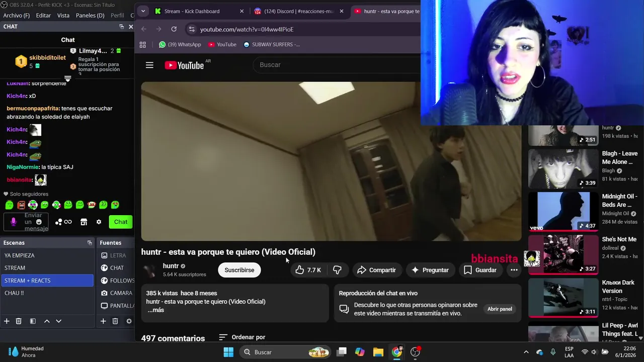Open the browser apps grid icon
This screenshot has height=362, width=644.
tap(143, 44)
